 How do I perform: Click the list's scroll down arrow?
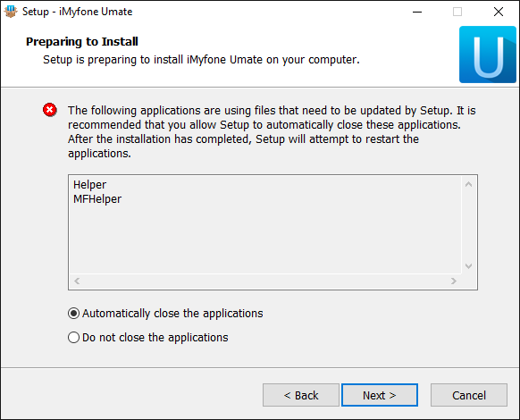[x=468, y=266]
